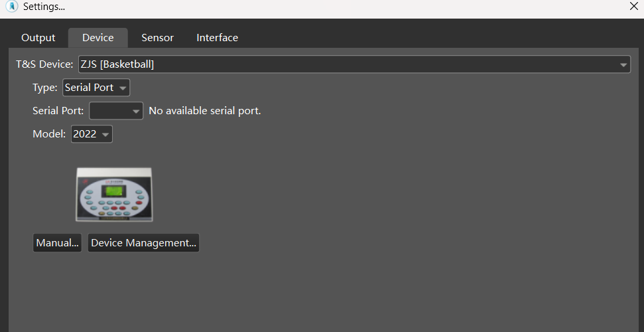Image resolution: width=644 pixels, height=332 pixels.
Task: Open the device Manual
Action: tap(57, 243)
